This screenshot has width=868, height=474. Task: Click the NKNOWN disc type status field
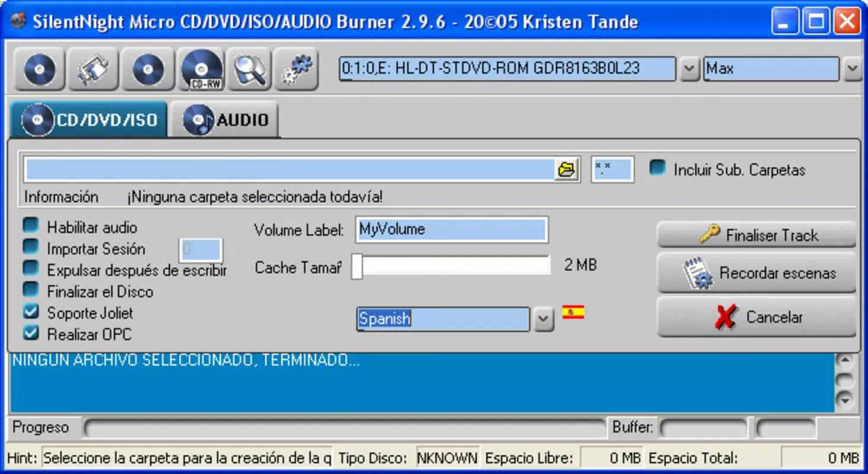pos(447,458)
